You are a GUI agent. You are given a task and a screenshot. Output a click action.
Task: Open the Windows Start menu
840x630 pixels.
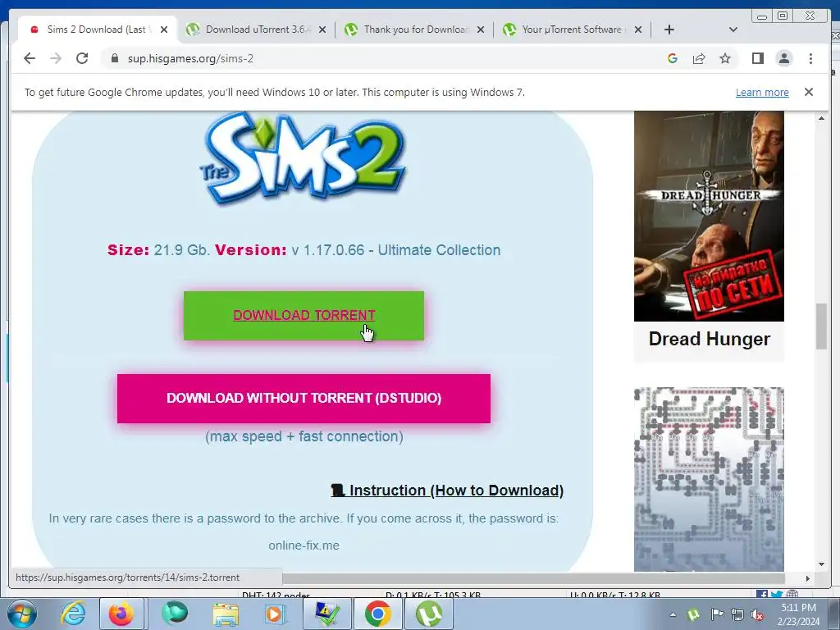[22, 614]
